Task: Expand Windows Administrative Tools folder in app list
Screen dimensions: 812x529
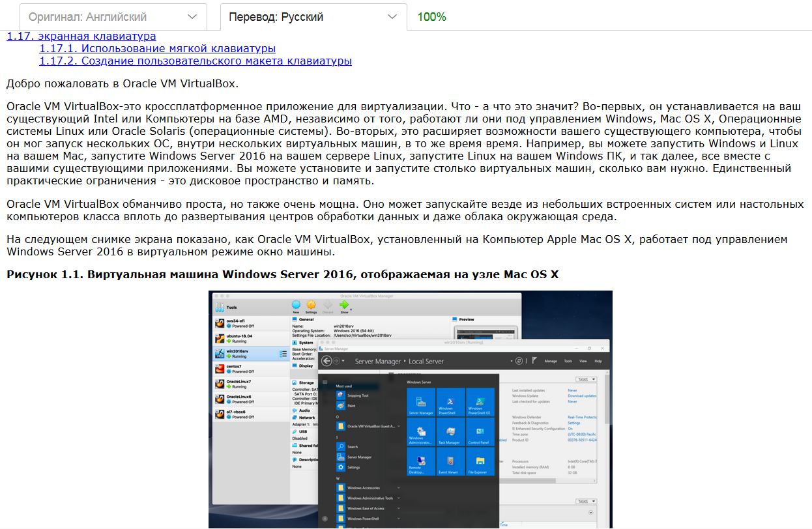Action: click(x=368, y=498)
